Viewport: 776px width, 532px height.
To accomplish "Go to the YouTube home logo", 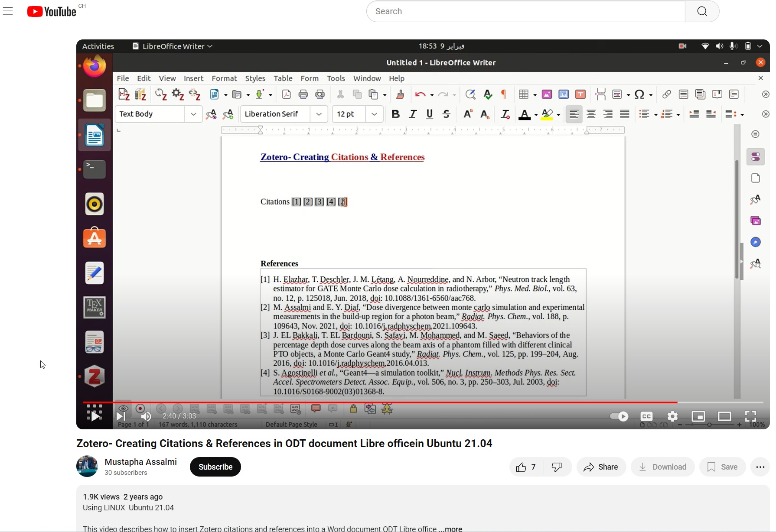I will (52, 11).
